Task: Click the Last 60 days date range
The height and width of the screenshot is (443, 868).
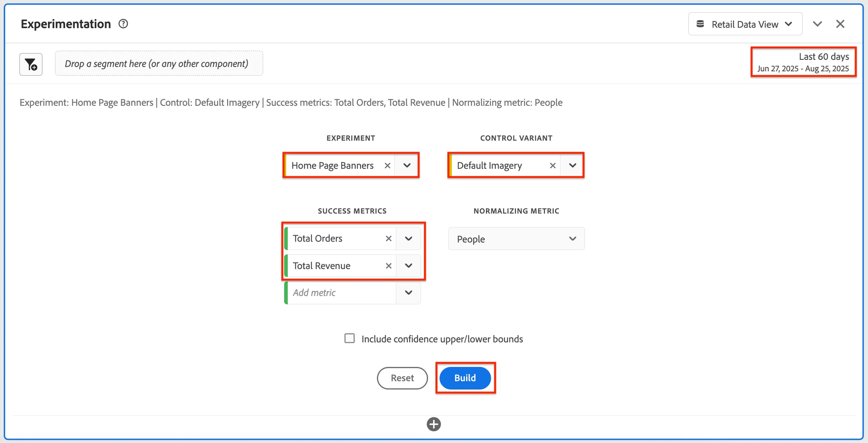Action: tap(803, 62)
